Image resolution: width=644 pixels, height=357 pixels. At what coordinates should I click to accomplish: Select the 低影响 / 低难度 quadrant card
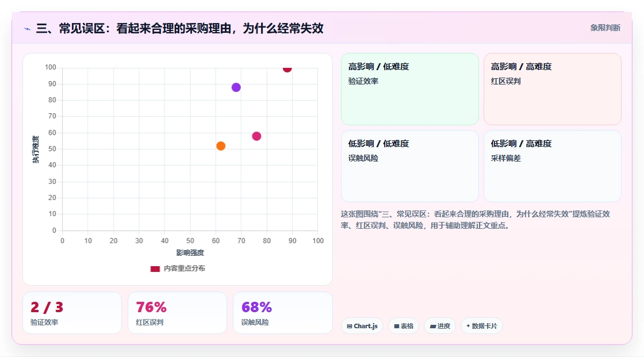coord(410,166)
